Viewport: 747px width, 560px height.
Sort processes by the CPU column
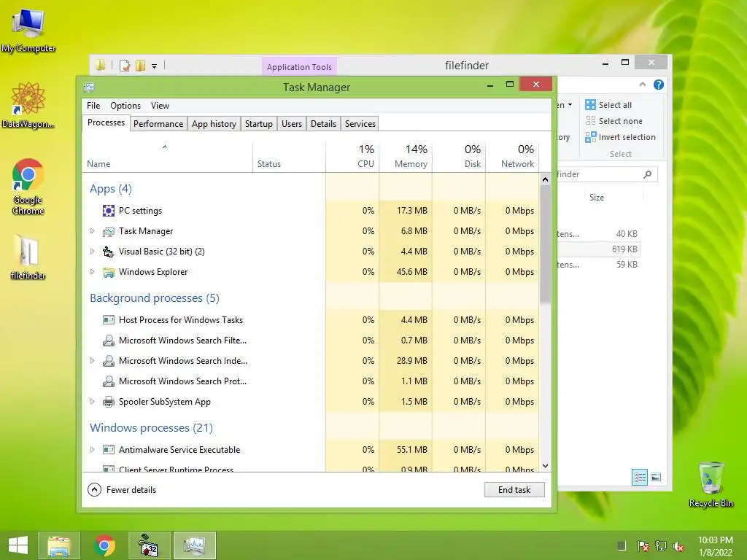352,157
